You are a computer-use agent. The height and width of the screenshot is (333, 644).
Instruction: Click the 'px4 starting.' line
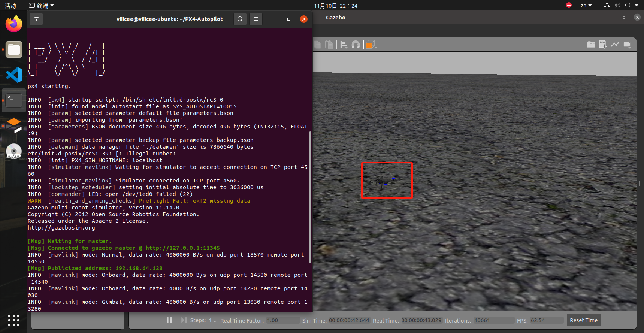point(49,86)
